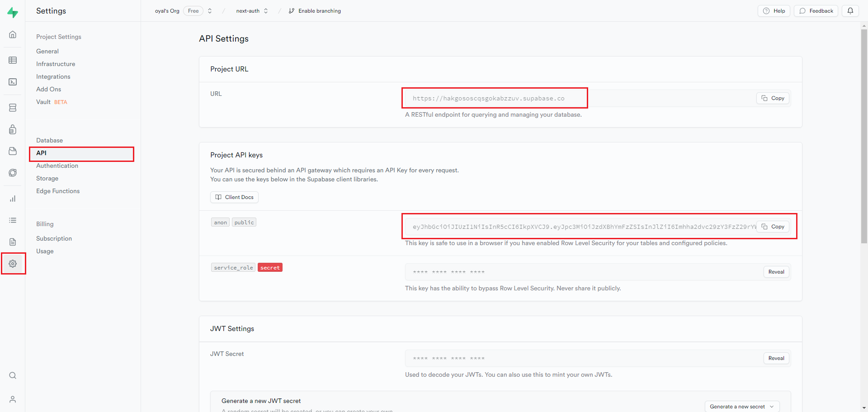This screenshot has height=412, width=868.
Task: Reveal the JWT Secret value
Action: 776,358
